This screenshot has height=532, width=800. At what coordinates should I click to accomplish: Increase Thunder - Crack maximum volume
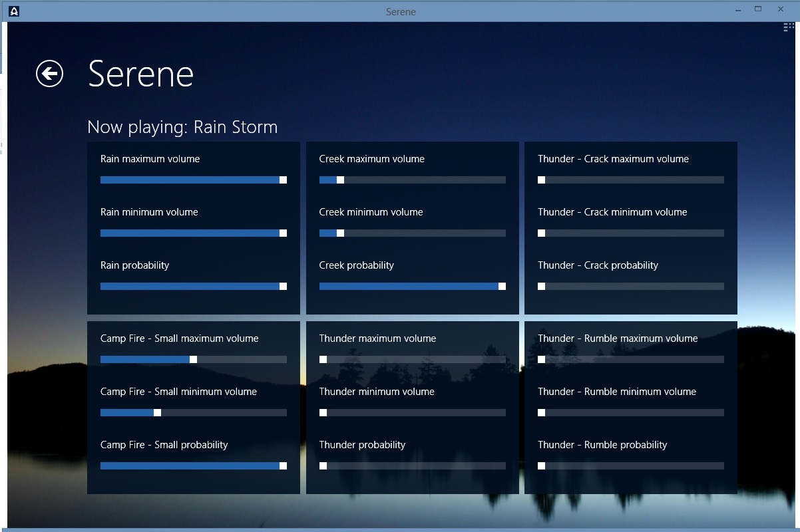(x=541, y=180)
